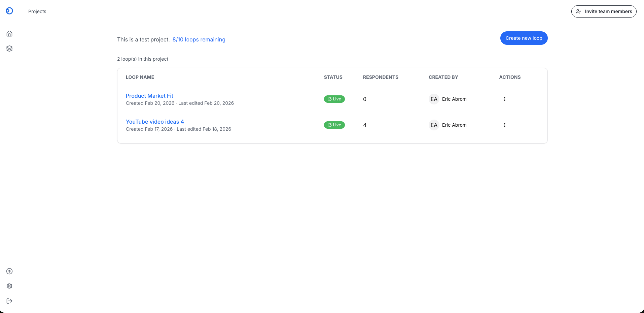
Task: Select the Home icon in the sidebar
Action: pyautogui.click(x=9, y=33)
